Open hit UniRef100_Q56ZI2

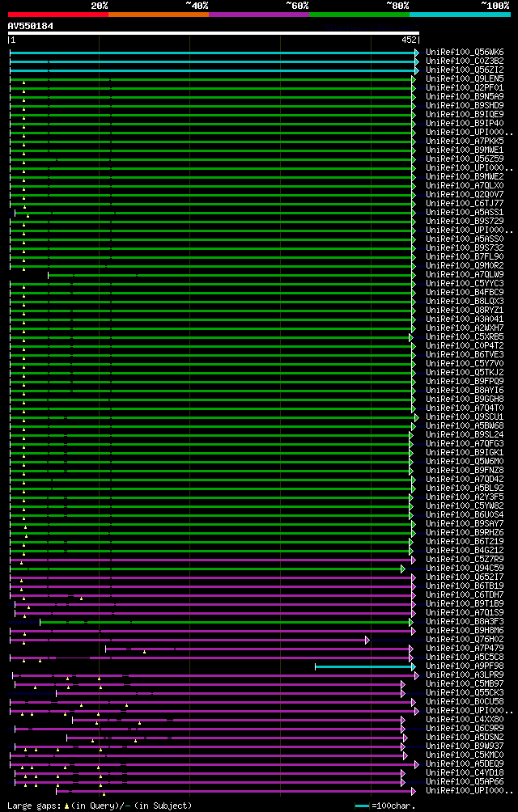[x=465, y=70]
